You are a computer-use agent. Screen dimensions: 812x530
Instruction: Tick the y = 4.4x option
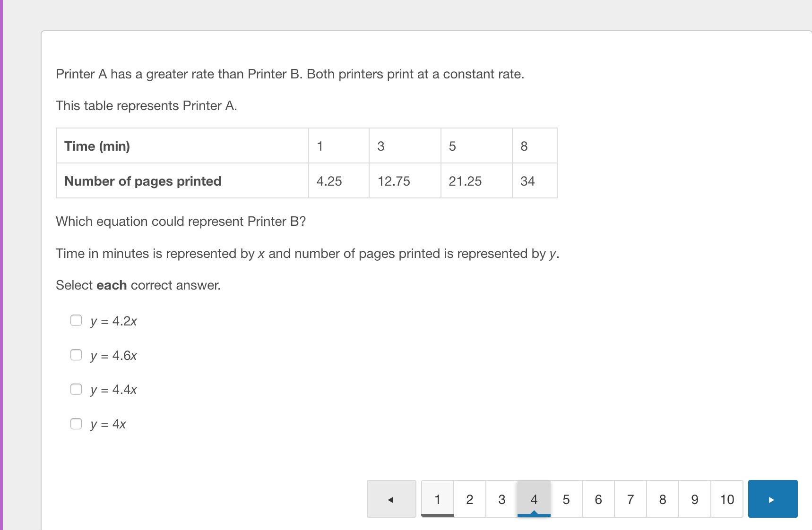pos(76,389)
